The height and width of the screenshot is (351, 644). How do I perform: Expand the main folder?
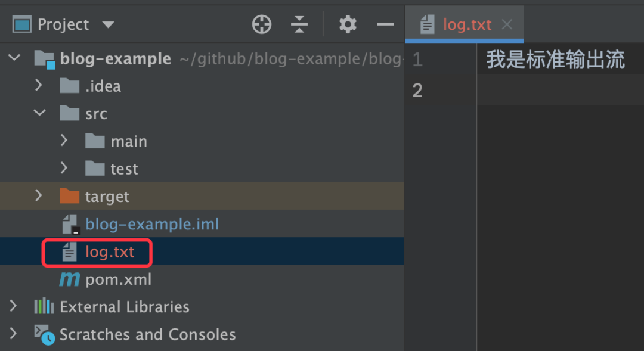coord(64,141)
